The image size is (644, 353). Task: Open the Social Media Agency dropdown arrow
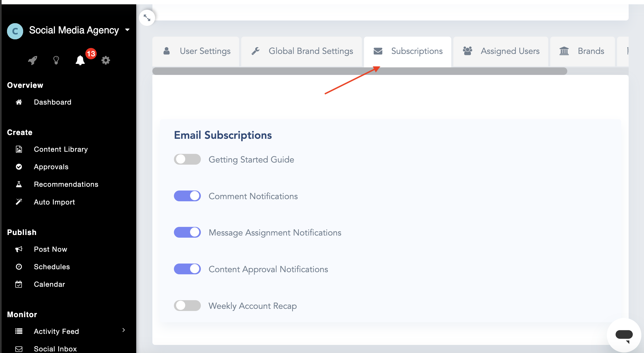[x=127, y=30]
